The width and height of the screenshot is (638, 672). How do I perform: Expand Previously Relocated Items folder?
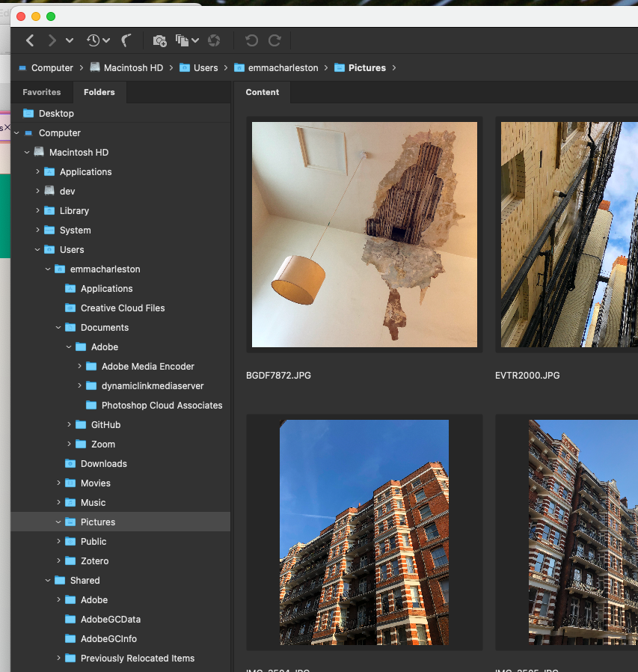pyautogui.click(x=58, y=658)
